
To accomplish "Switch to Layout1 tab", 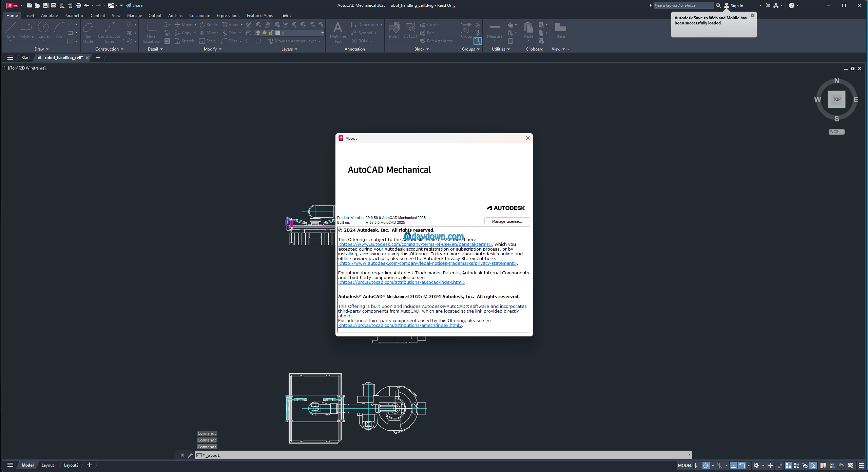I will coord(49,465).
